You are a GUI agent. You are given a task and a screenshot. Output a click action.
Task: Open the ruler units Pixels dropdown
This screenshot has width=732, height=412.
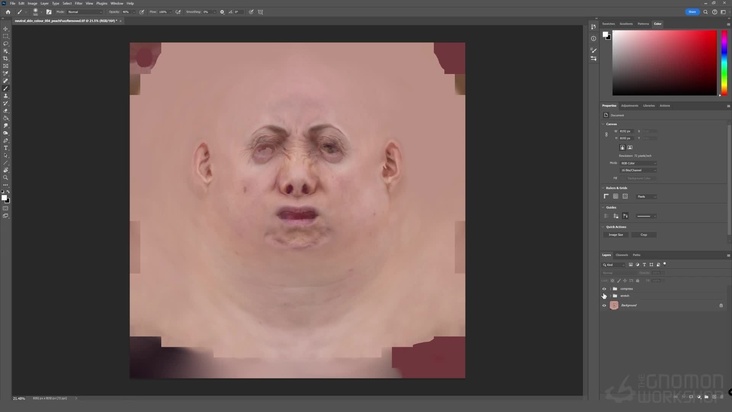pyautogui.click(x=646, y=196)
